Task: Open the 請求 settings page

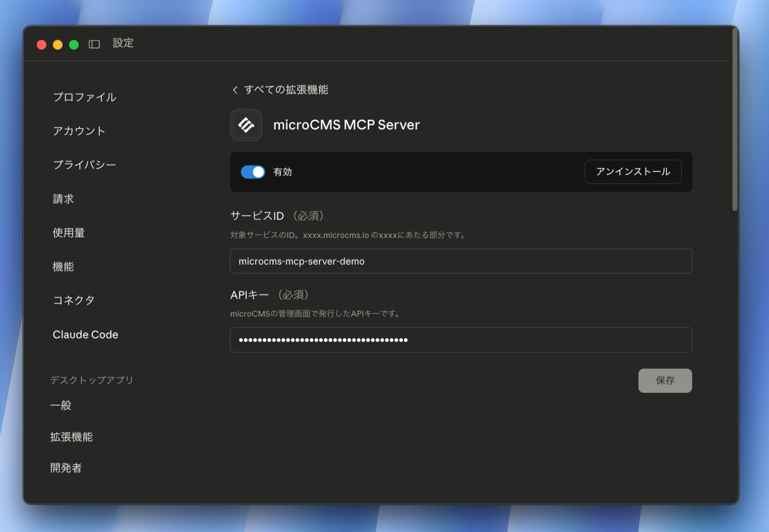Action: [x=63, y=199]
